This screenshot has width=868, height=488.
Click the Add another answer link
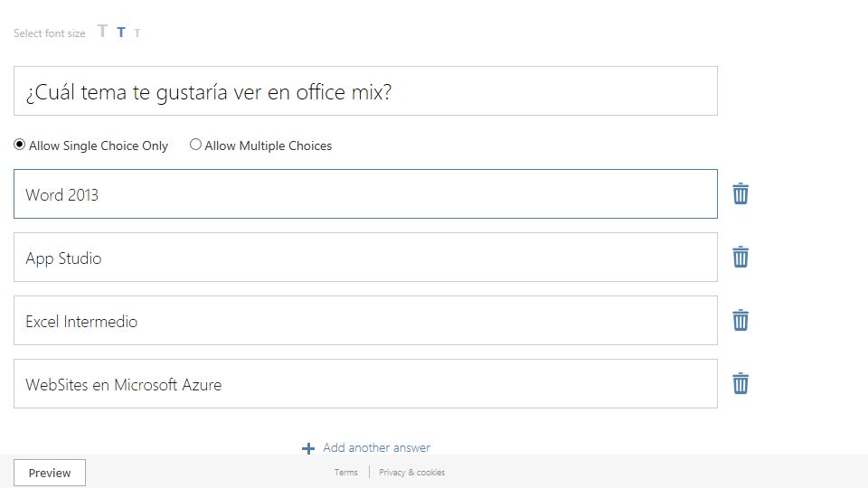(x=376, y=447)
